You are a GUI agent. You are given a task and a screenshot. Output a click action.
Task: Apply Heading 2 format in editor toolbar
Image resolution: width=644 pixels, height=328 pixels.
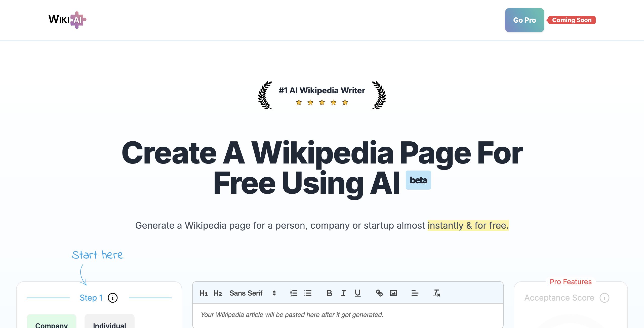(217, 293)
